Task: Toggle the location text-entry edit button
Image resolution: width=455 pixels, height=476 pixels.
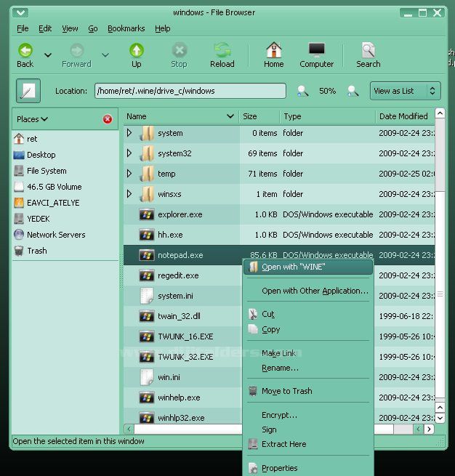Action: click(x=28, y=91)
